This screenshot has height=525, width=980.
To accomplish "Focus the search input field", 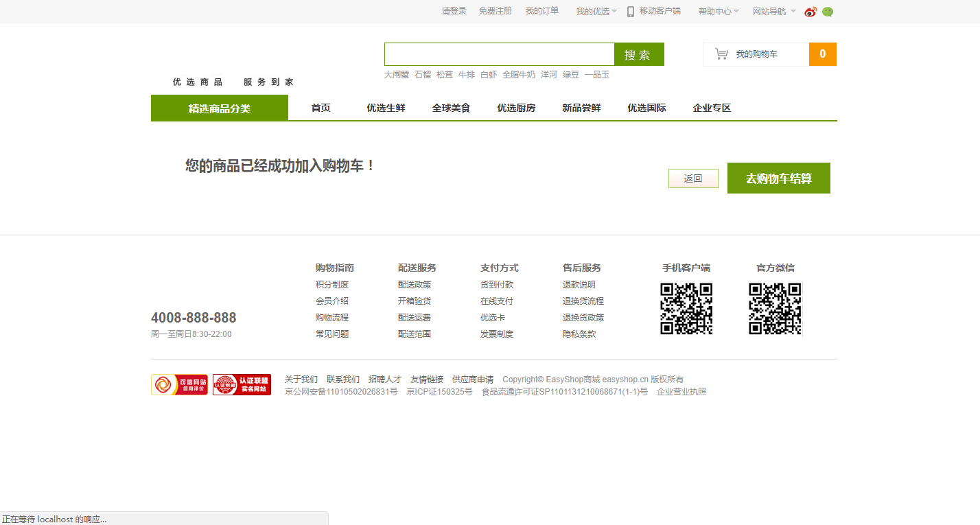I will pyautogui.click(x=500, y=54).
